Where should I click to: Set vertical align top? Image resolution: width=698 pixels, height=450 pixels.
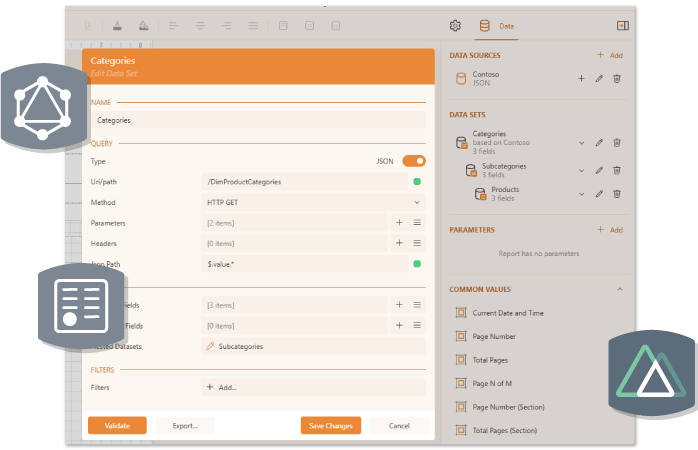283,26
